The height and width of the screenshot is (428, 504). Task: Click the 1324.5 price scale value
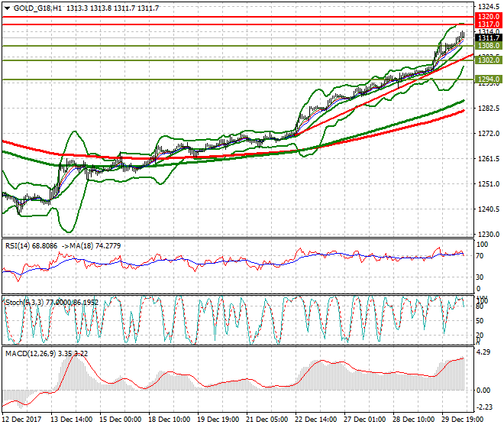click(489, 7)
